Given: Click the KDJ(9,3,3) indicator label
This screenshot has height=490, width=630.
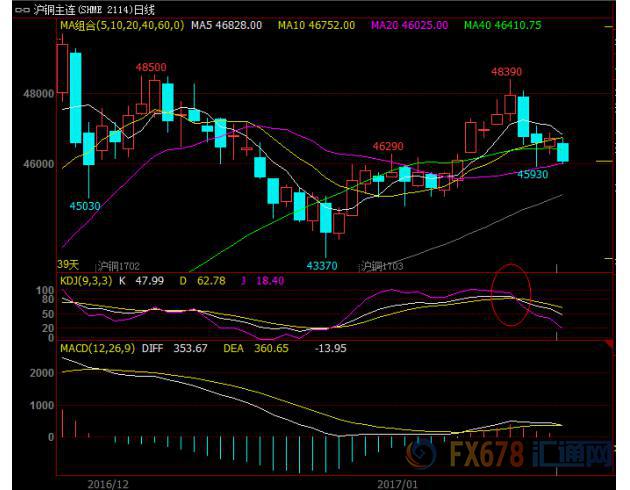Looking at the screenshot, I should pos(86,280).
